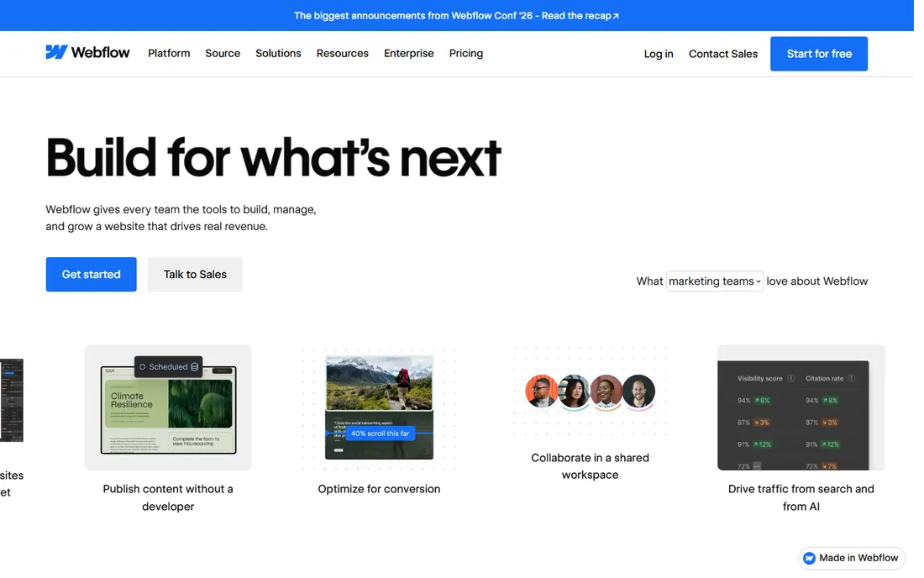The image size is (924, 578).
Task: Click the Made in Webflow badge
Action: point(852,557)
